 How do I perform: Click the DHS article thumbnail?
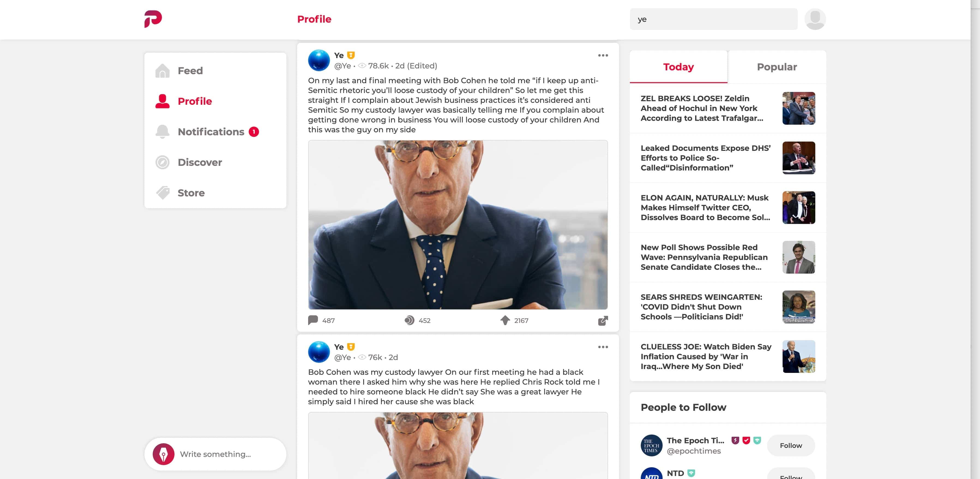coord(798,158)
